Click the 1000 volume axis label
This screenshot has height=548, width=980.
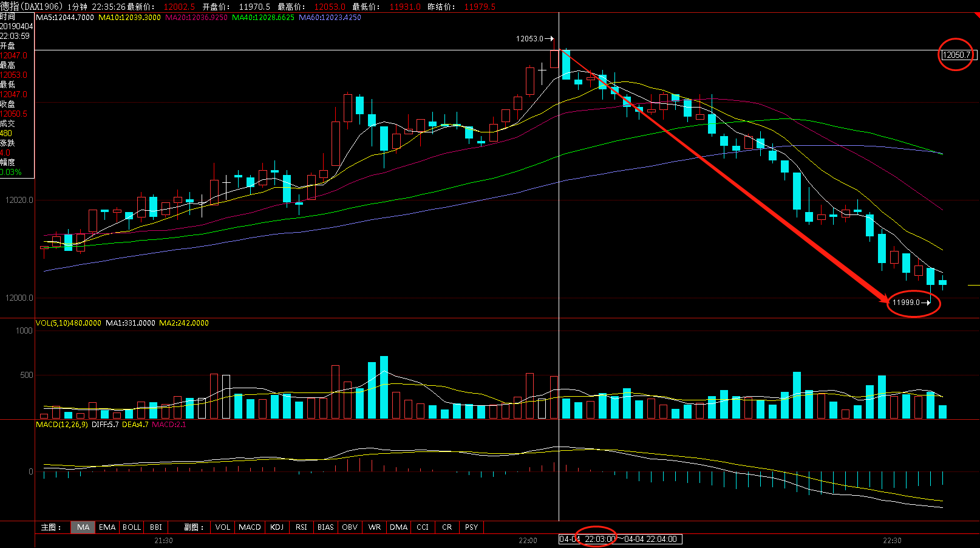click(24, 331)
